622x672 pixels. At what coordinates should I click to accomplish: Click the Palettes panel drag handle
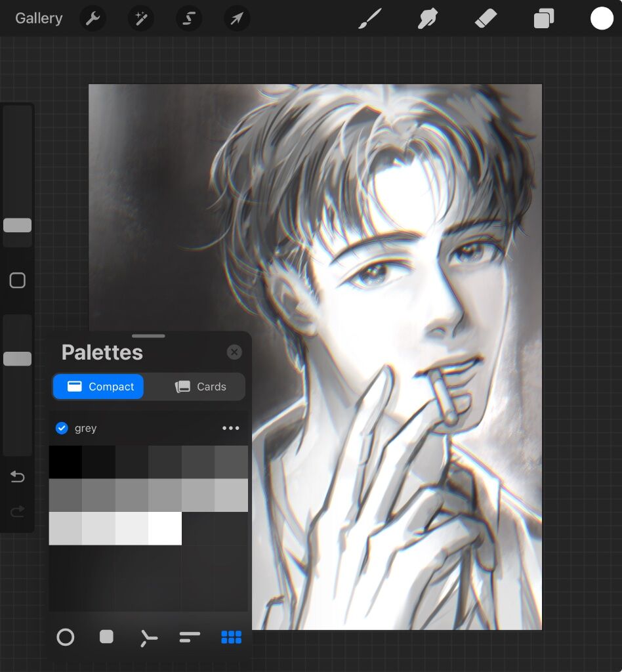point(149,336)
